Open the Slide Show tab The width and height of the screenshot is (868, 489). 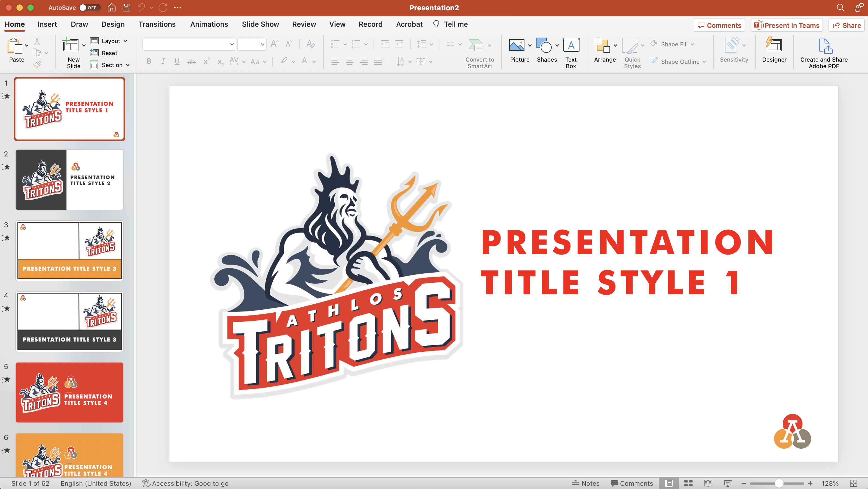point(260,24)
